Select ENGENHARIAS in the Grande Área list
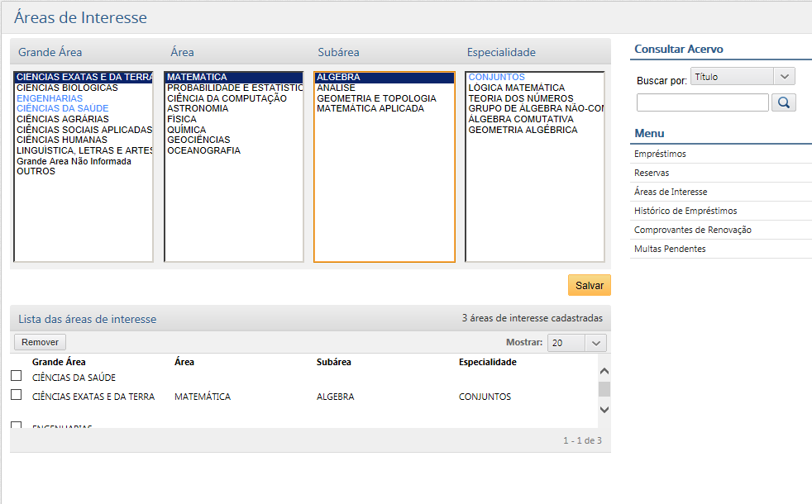Viewport: 812px width, 504px height. pos(50,98)
